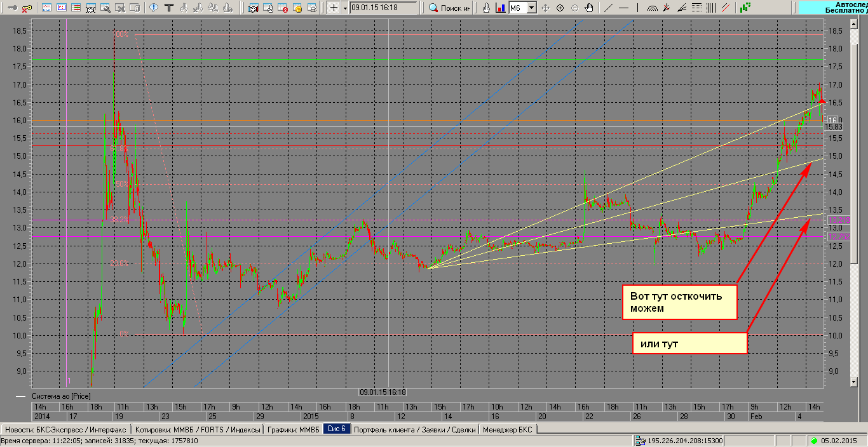Screen dimensions: 868x447
Task: Select the vertical line drawing tool
Action: [638, 8]
